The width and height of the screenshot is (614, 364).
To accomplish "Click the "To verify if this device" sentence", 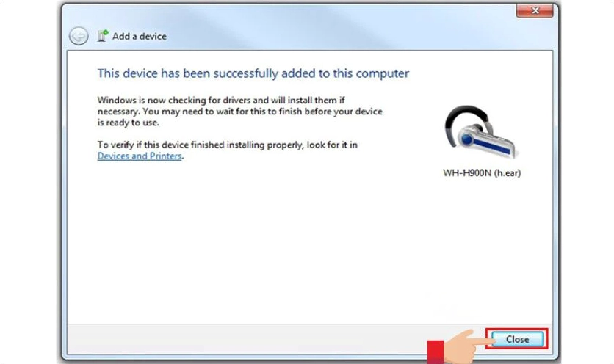I will 227,145.
